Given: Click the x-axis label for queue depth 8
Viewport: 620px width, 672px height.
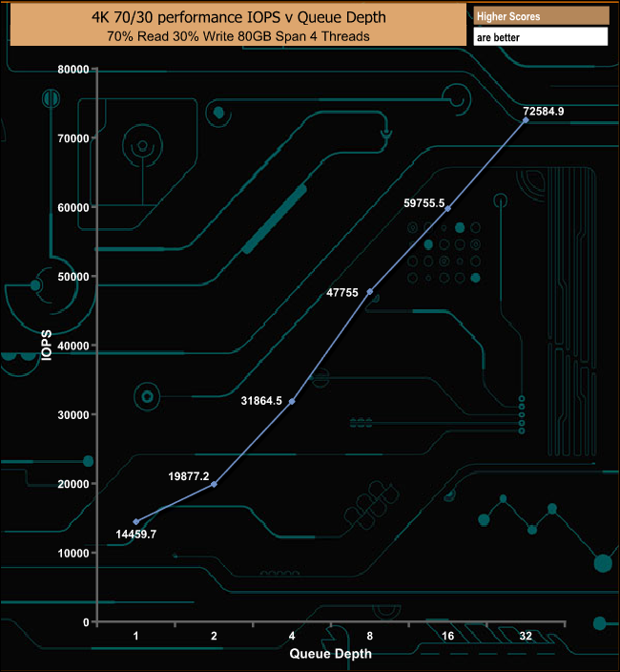Looking at the screenshot, I should [370, 637].
